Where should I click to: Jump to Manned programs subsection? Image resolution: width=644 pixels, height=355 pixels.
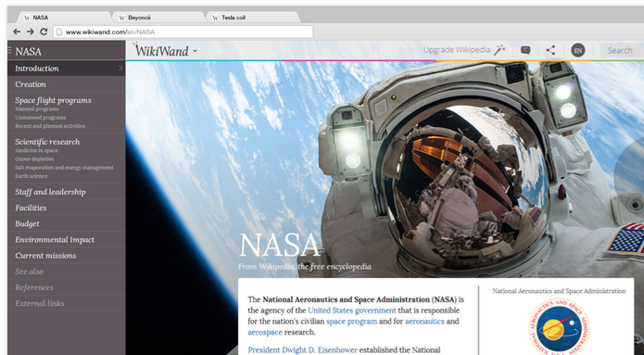coord(36,109)
